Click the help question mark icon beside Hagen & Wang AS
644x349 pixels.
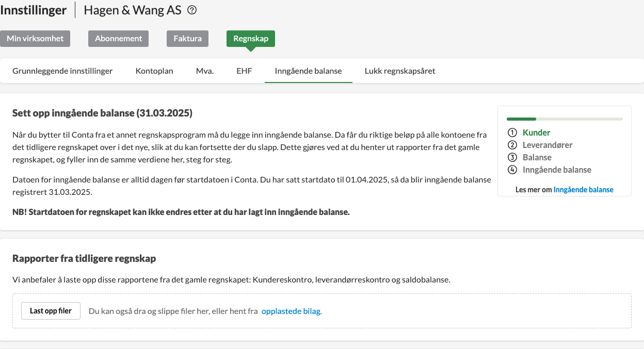192,10
